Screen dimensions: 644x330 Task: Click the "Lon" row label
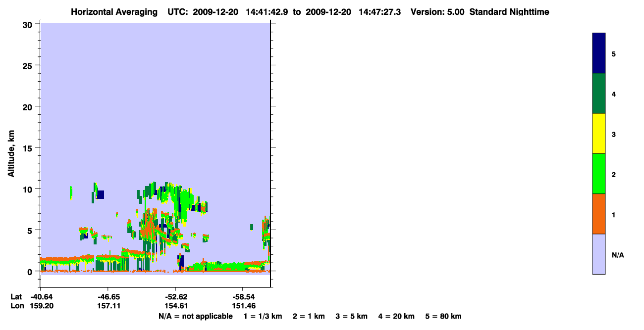16,306
